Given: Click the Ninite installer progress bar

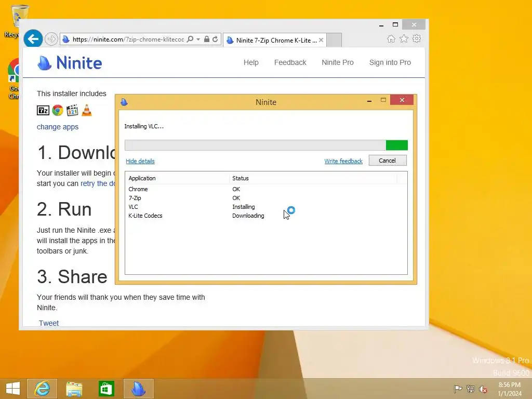Looking at the screenshot, I should 266,145.
